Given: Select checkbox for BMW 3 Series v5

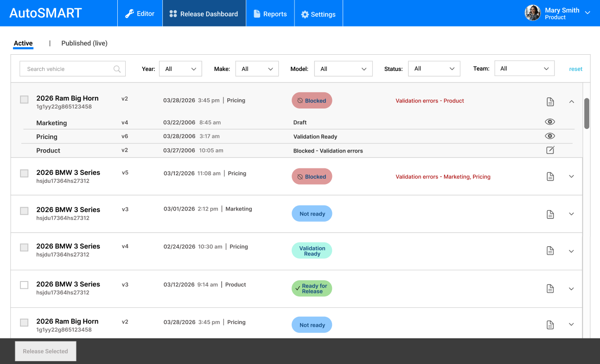Looking at the screenshot, I should [x=24, y=173].
